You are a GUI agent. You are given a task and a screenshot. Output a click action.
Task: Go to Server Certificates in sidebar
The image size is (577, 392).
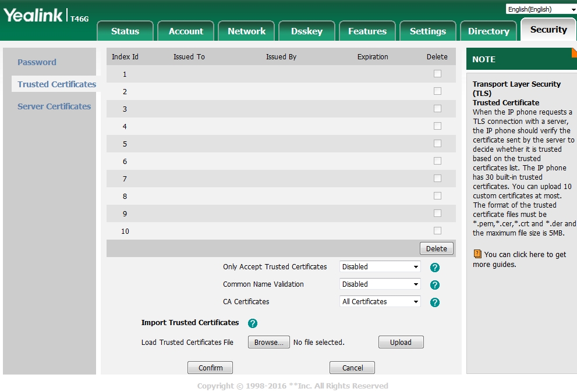click(x=54, y=106)
